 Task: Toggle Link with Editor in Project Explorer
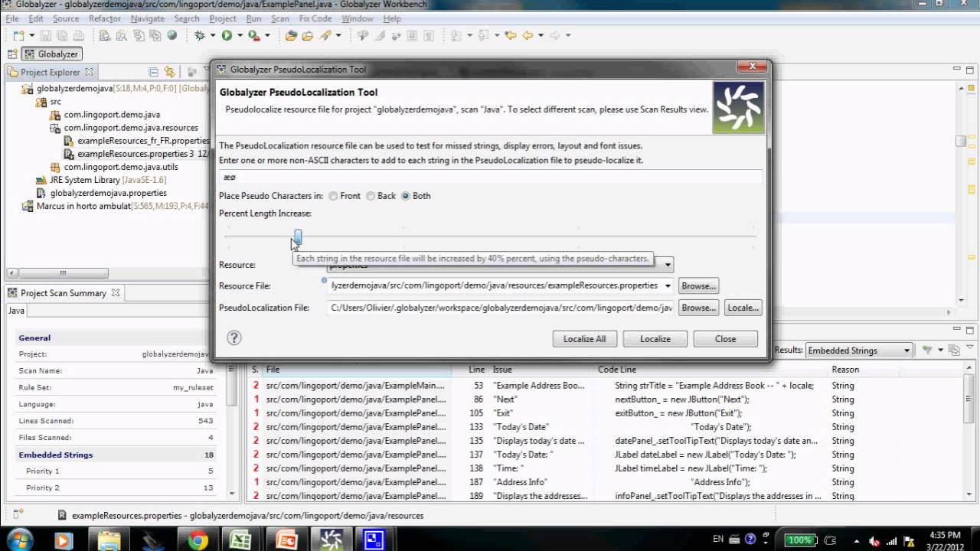pos(169,72)
